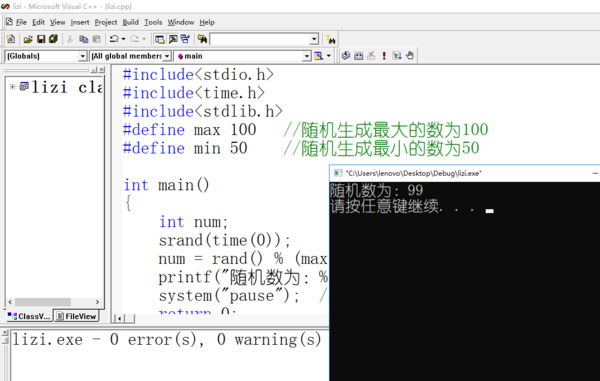Open the View menu
The width and height of the screenshot is (600, 381).
point(57,23)
